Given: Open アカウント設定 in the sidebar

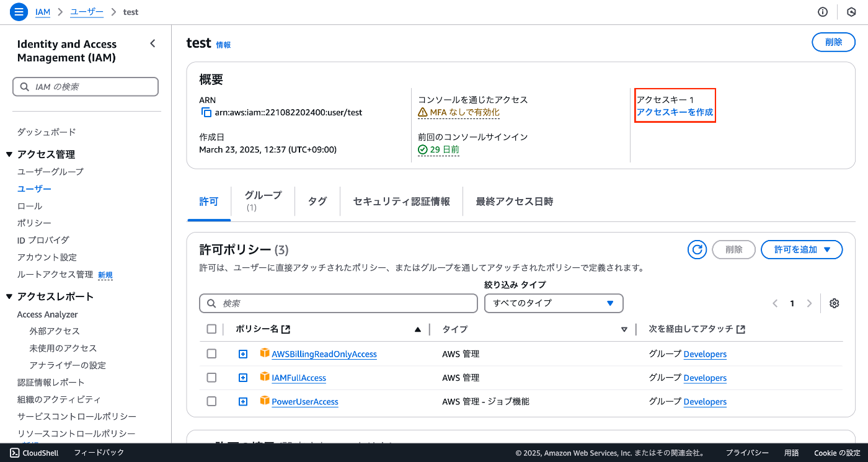Looking at the screenshot, I should click(x=47, y=257).
